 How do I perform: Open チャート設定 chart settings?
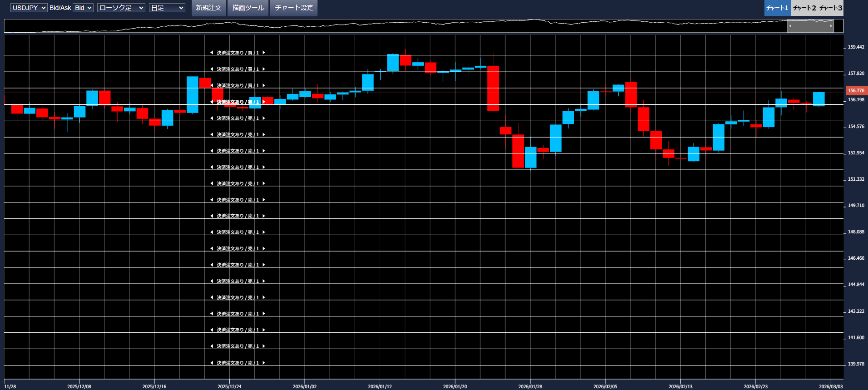click(294, 8)
